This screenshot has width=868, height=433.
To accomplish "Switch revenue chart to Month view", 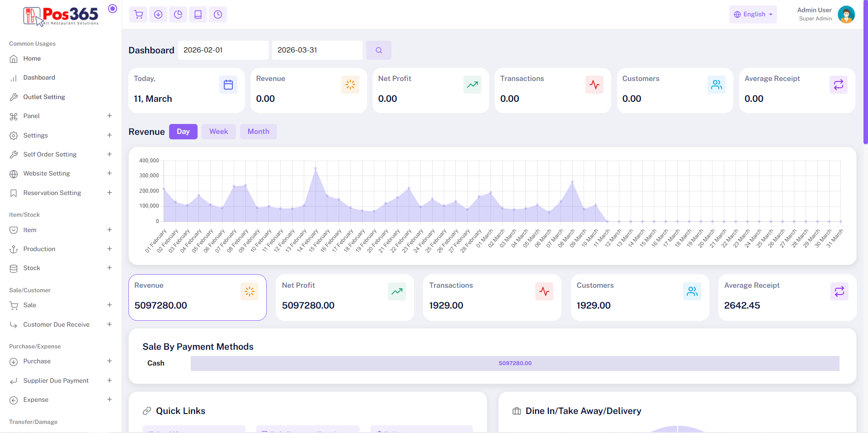I will point(258,132).
